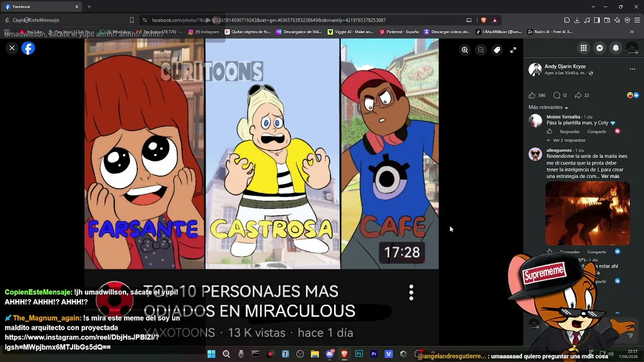Open Premiere Pro from the taskbar
The image size is (644, 362).
click(374, 354)
